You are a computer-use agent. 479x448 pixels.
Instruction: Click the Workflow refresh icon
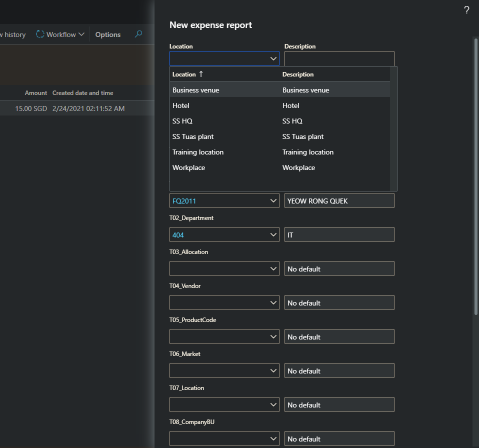coord(40,34)
